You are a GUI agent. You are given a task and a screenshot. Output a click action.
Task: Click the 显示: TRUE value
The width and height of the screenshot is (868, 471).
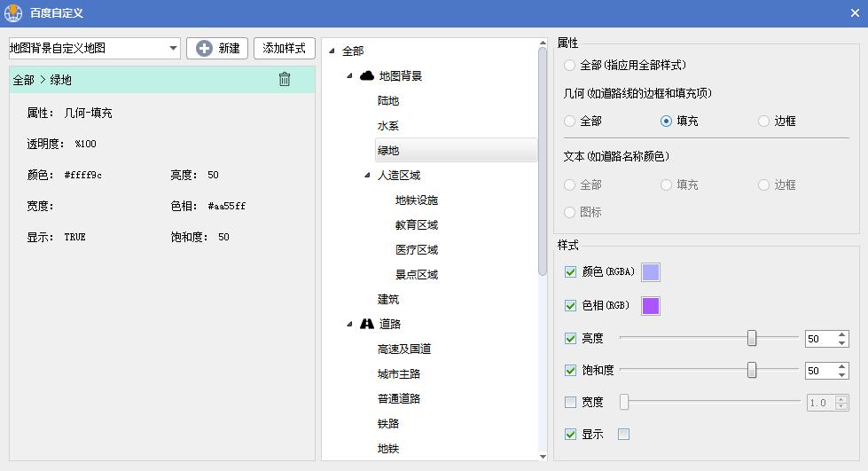(74, 237)
